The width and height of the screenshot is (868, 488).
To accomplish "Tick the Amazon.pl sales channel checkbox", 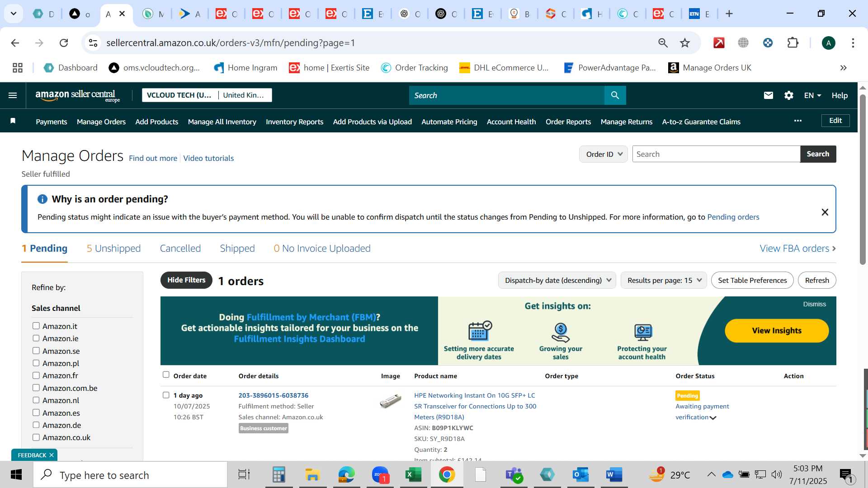I will click(36, 363).
